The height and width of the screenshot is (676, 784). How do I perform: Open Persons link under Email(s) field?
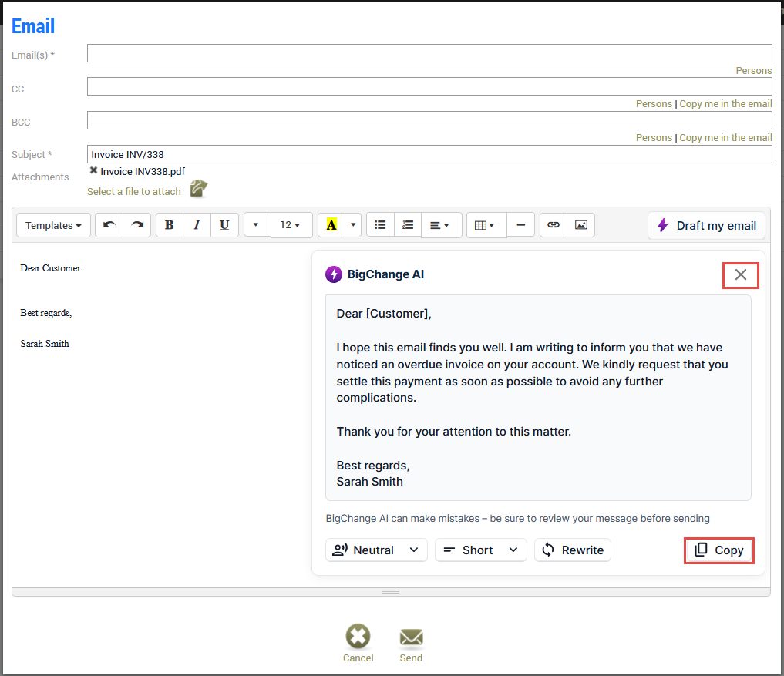point(753,70)
